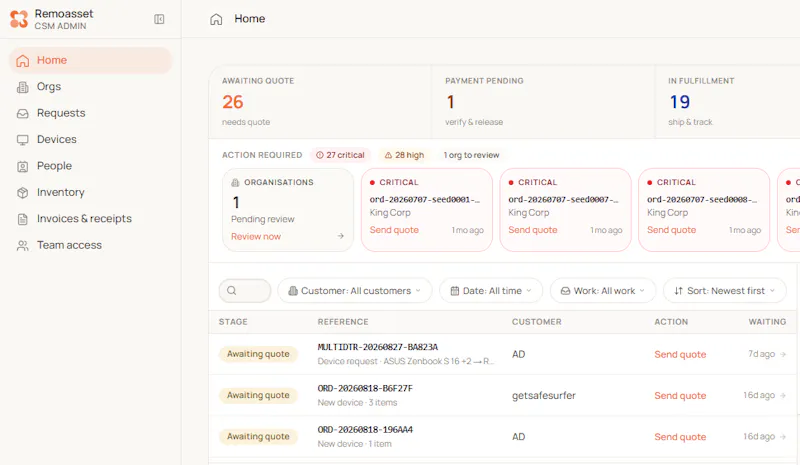Image resolution: width=800 pixels, height=465 pixels.
Task: Send quote for ord-20260707-seed0007 card
Action: click(x=533, y=230)
